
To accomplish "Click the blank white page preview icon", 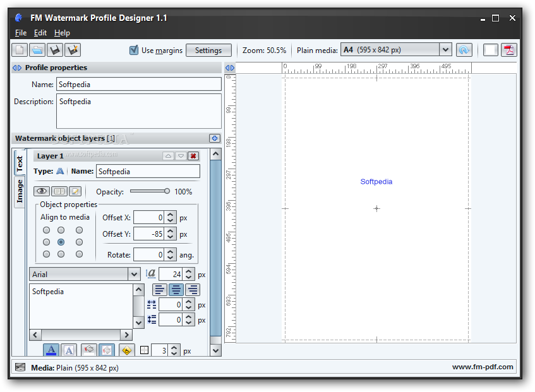I will point(490,50).
